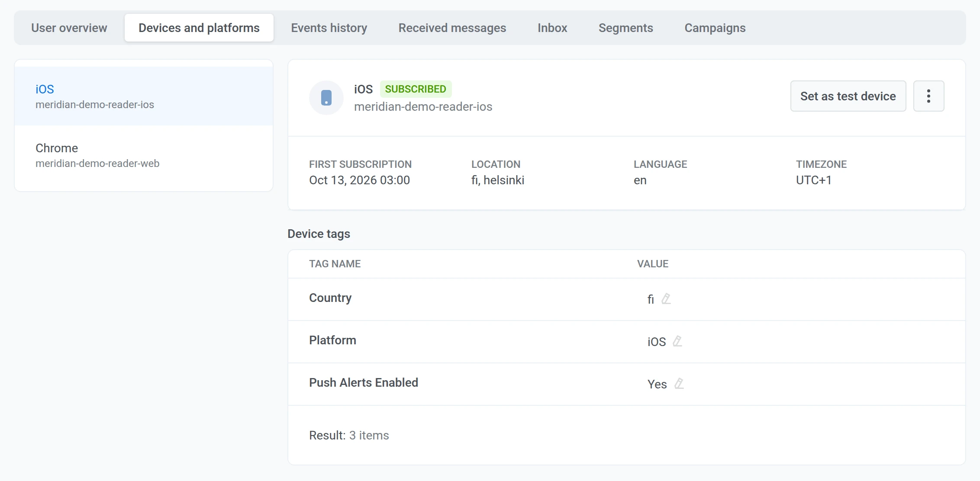980x481 pixels.
Task: Click the TAG NAME column header
Action: click(335, 264)
